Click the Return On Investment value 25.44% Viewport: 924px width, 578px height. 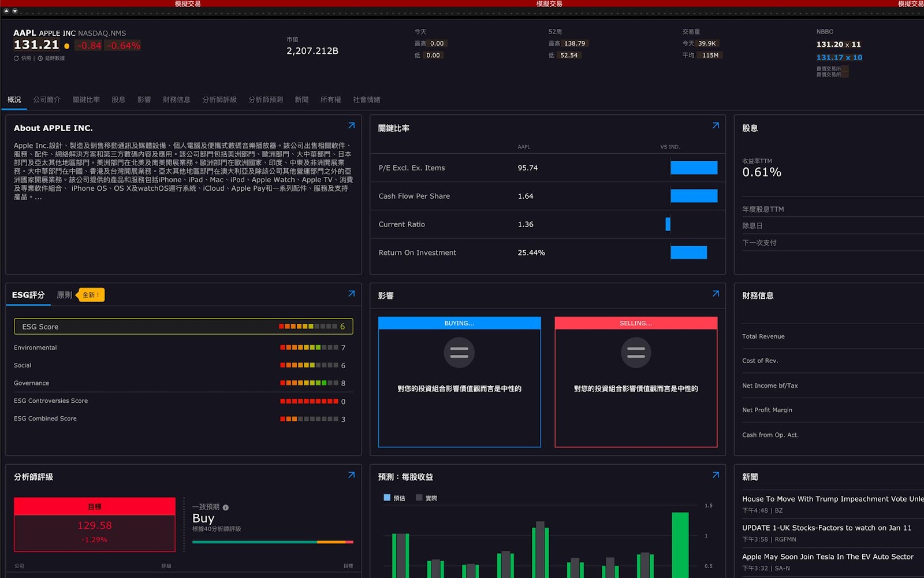tap(531, 253)
